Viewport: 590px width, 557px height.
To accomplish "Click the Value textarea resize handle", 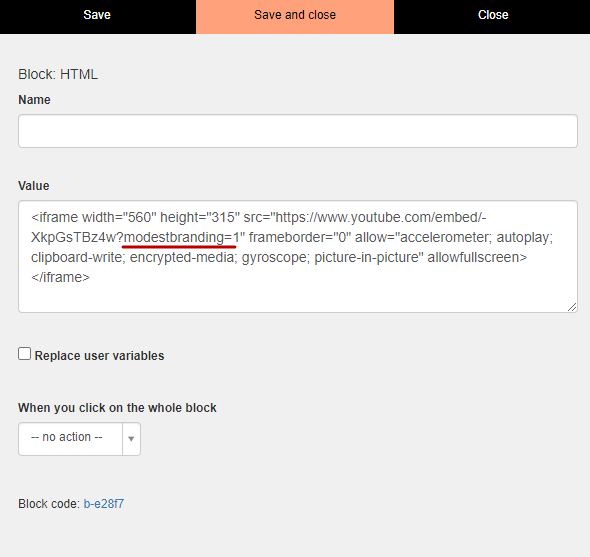I will [572, 307].
